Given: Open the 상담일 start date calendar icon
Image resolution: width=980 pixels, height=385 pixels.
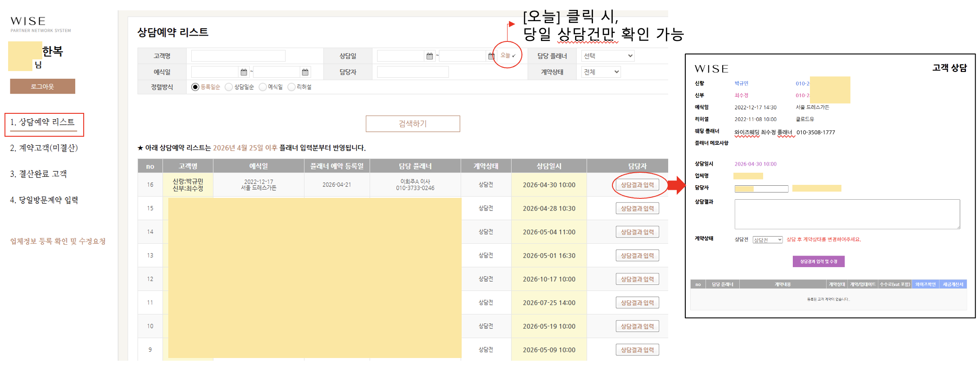Looking at the screenshot, I should pyautogui.click(x=429, y=56).
